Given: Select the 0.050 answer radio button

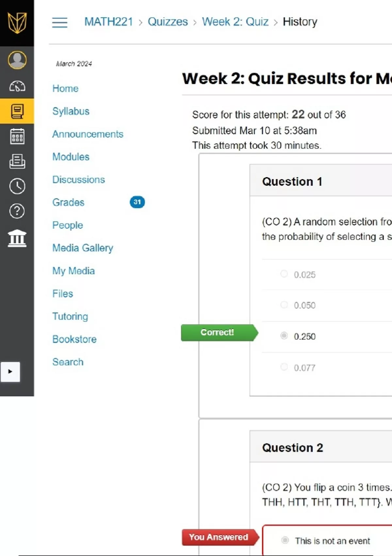Looking at the screenshot, I should pos(284,305).
